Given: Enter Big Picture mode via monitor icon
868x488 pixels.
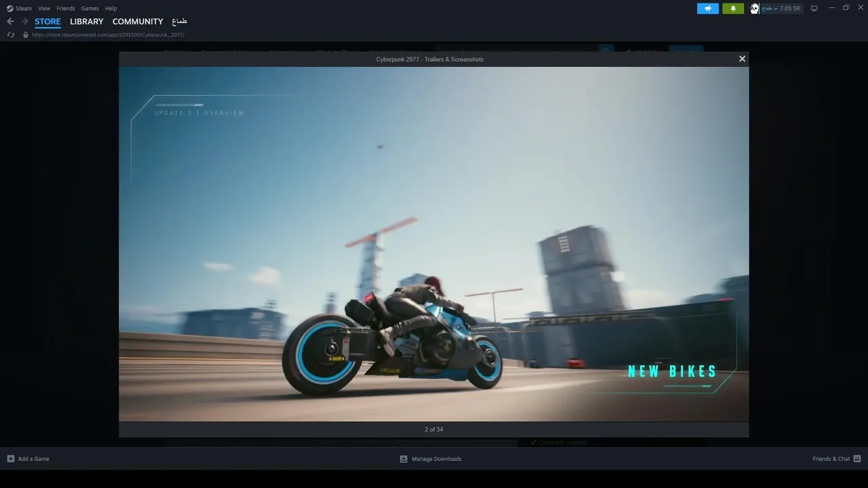Looking at the screenshot, I should [x=814, y=8].
